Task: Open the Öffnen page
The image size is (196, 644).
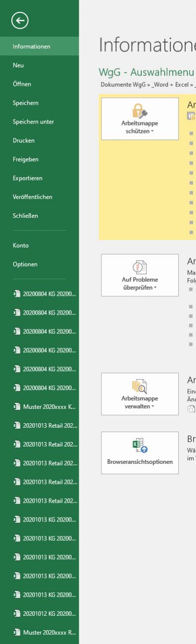Action: pos(40,84)
